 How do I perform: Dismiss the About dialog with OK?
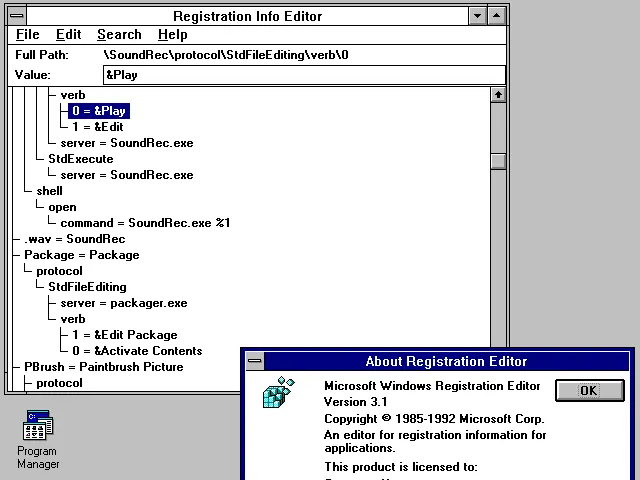tap(590, 391)
